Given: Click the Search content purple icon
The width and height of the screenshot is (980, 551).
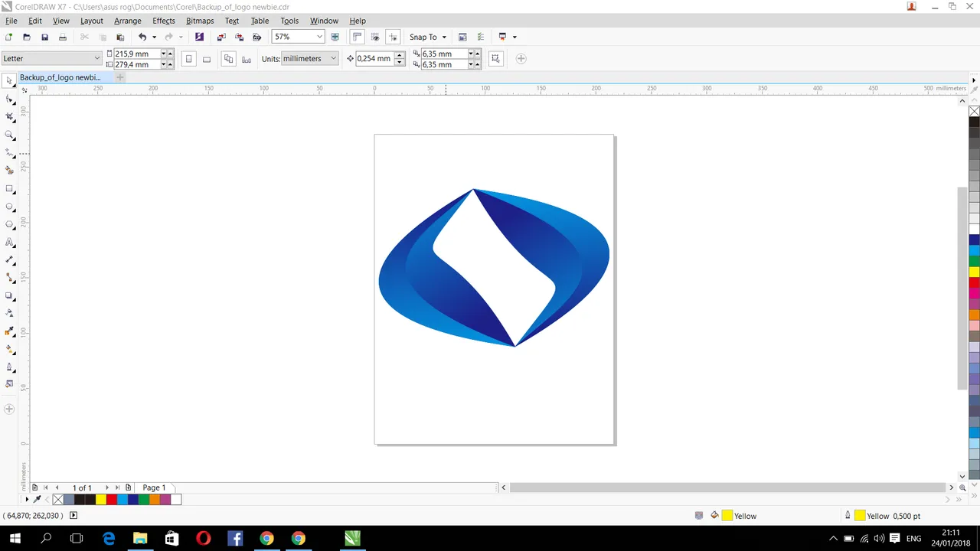Looking at the screenshot, I should point(200,37).
